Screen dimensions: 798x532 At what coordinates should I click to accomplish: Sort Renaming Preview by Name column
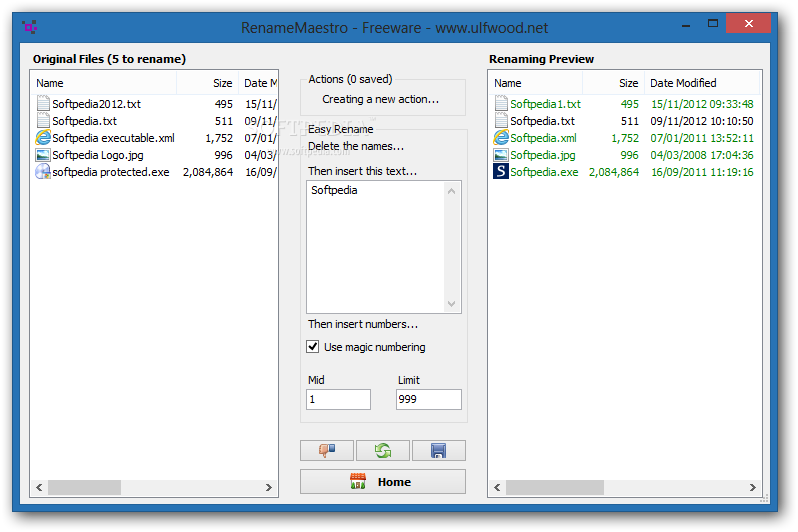(536, 83)
